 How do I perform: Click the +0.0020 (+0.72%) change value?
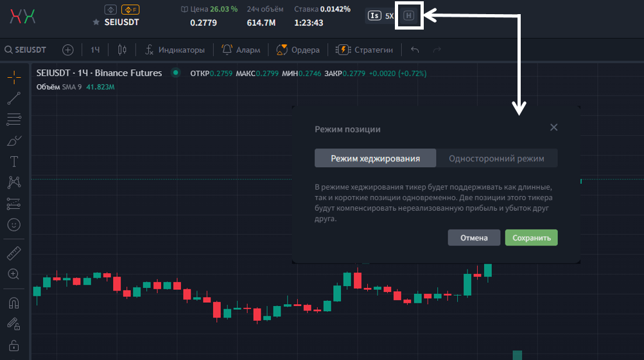[397, 73]
